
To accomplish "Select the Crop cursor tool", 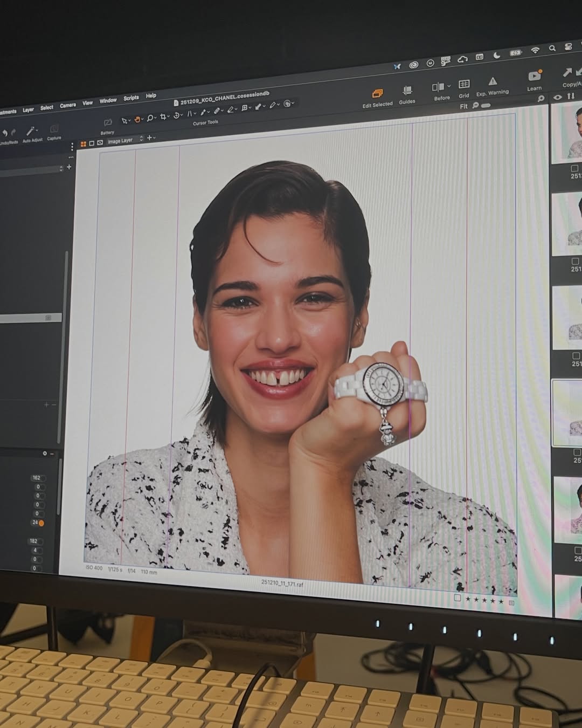I will point(163,117).
